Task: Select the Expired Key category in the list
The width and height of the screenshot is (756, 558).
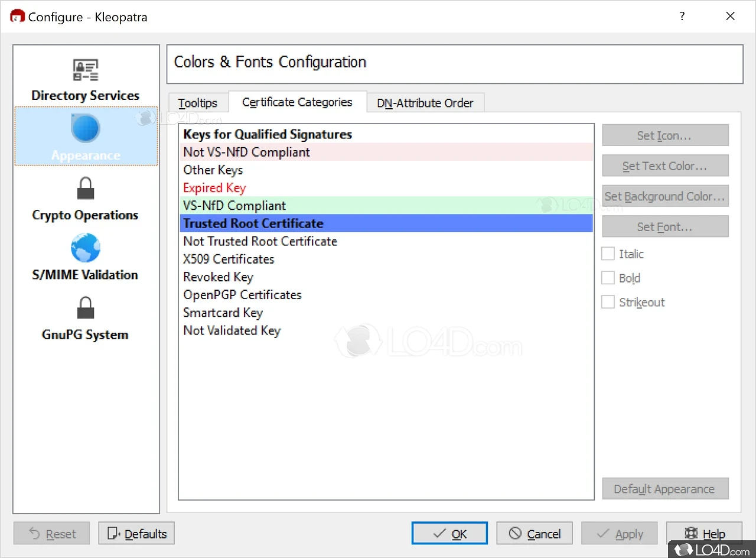Action: 214,187
